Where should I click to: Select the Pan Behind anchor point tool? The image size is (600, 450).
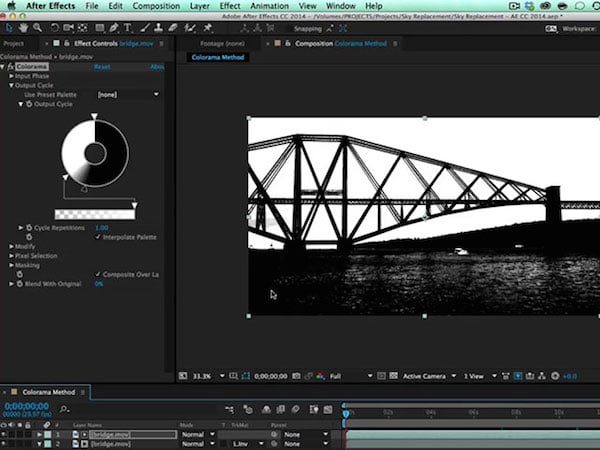[x=82, y=28]
